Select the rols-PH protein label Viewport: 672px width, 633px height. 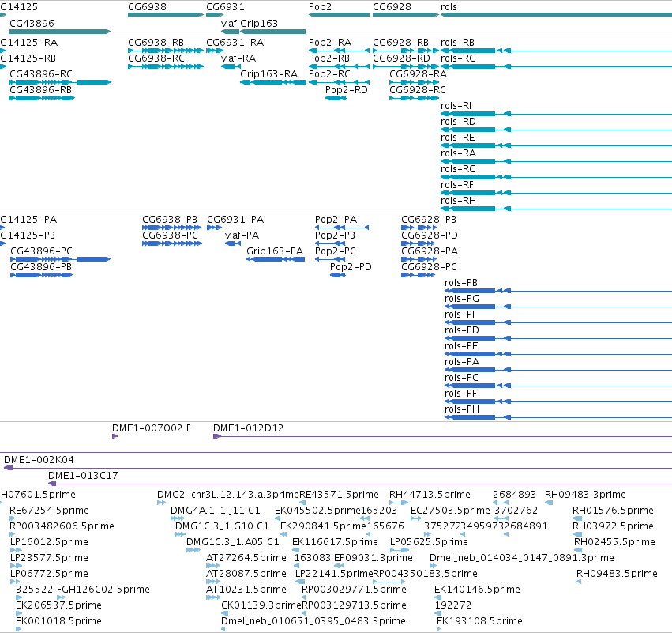pyautogui.click(x=462, y=409)
